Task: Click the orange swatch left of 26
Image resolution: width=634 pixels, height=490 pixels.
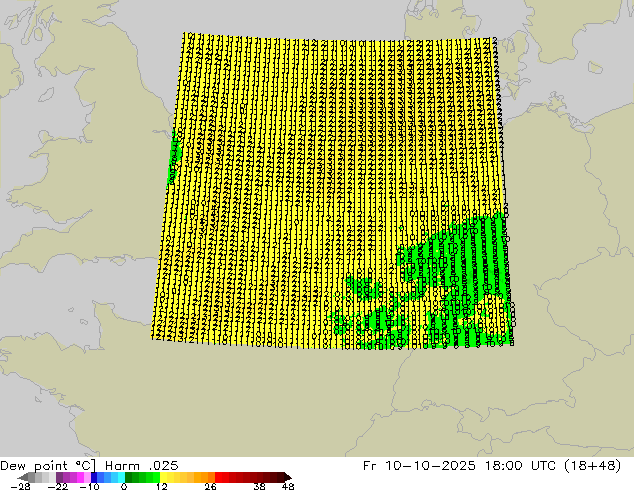Action: pos(211,477)
